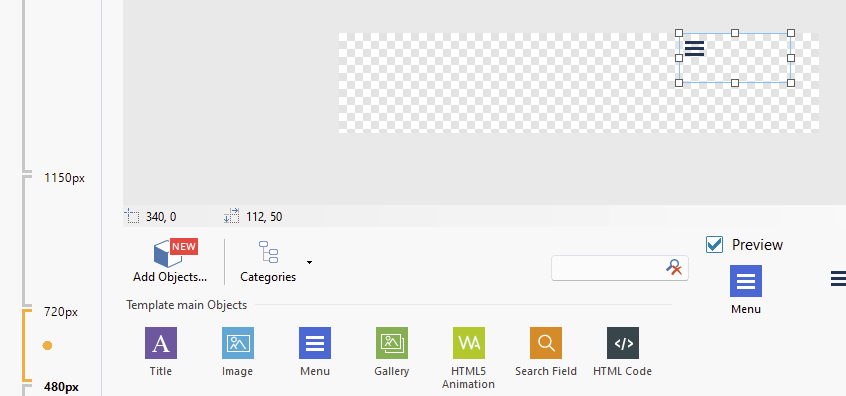Image resolution: width=846 pixels, height=396 pixels.
Task: Click the orange breakpoint dot marker
Action: click(47, 345)
